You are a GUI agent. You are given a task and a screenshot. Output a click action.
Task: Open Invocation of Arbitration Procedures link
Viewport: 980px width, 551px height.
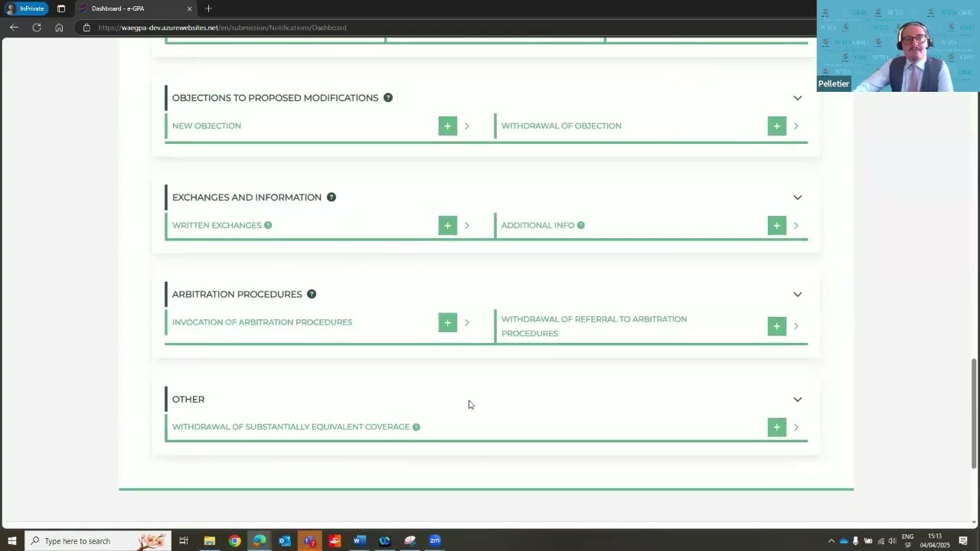[x=262, y=322]
